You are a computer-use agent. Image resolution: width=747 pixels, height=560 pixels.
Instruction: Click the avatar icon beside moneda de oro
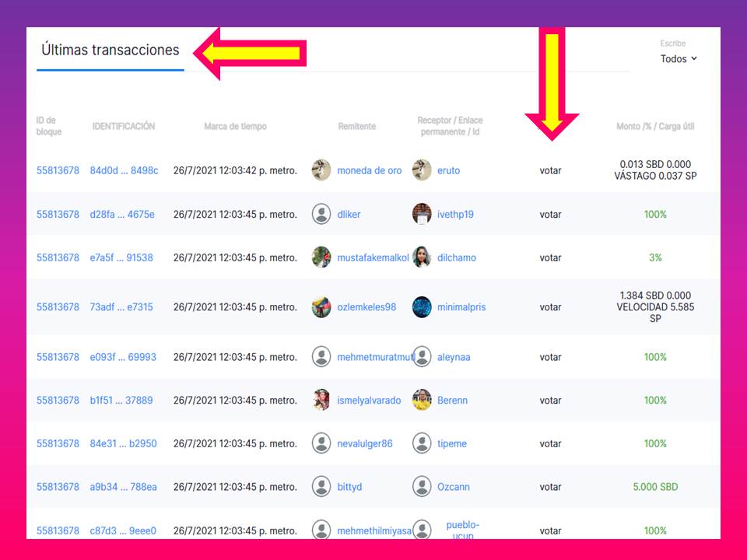[321, 170]
